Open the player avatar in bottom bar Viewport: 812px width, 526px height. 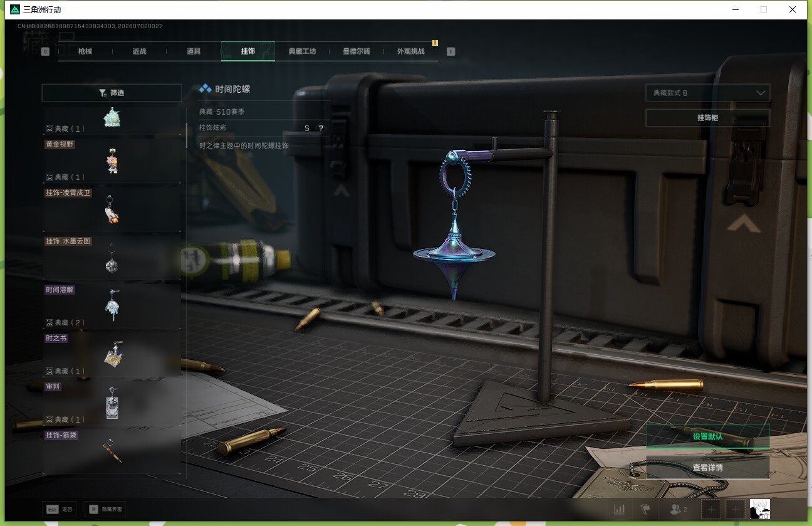pos(759,509)
